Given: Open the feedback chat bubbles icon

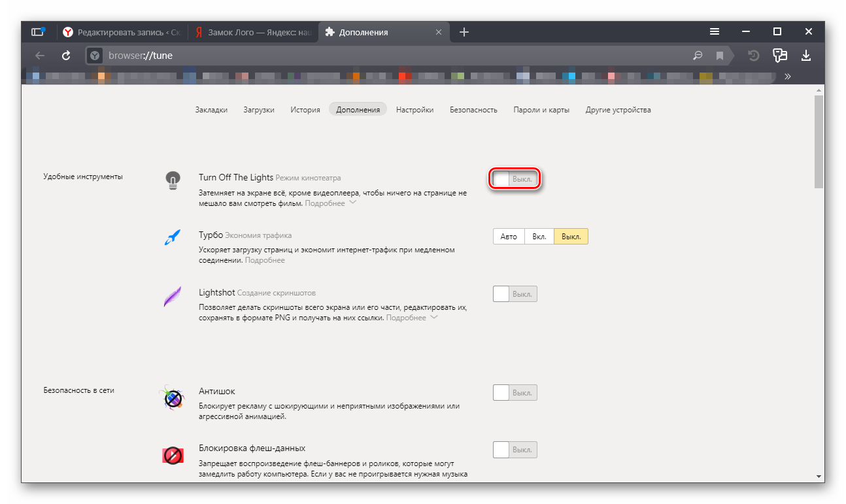Looking at the screenshot, I should point(779,56).
